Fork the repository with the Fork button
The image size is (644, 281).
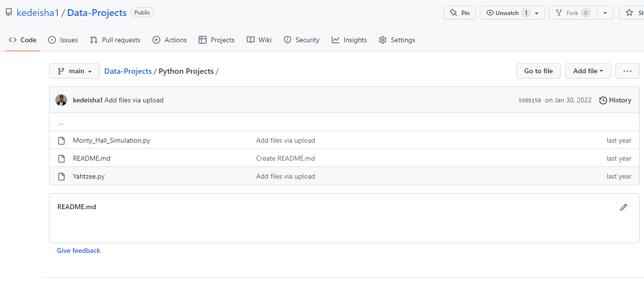(573, 13)
